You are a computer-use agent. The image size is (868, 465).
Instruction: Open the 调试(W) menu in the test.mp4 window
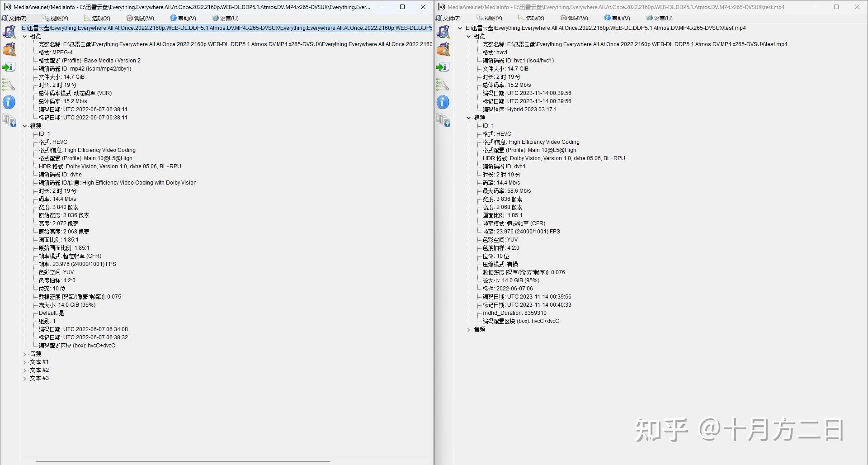pos(574,18)
